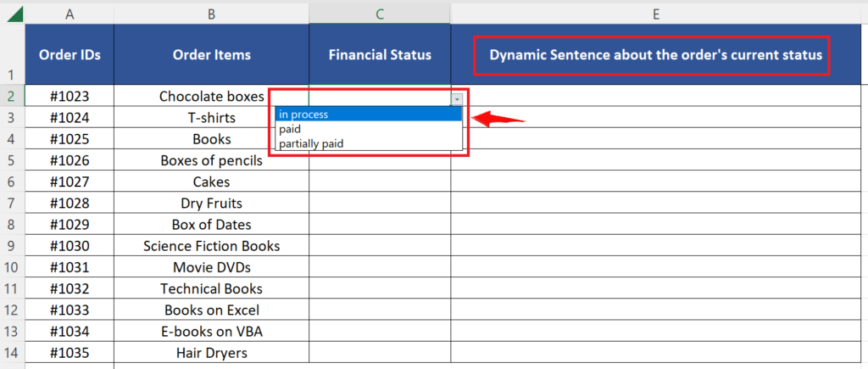
Task: Click the 'Dry Fruits' cell
Action: point(211,204)
